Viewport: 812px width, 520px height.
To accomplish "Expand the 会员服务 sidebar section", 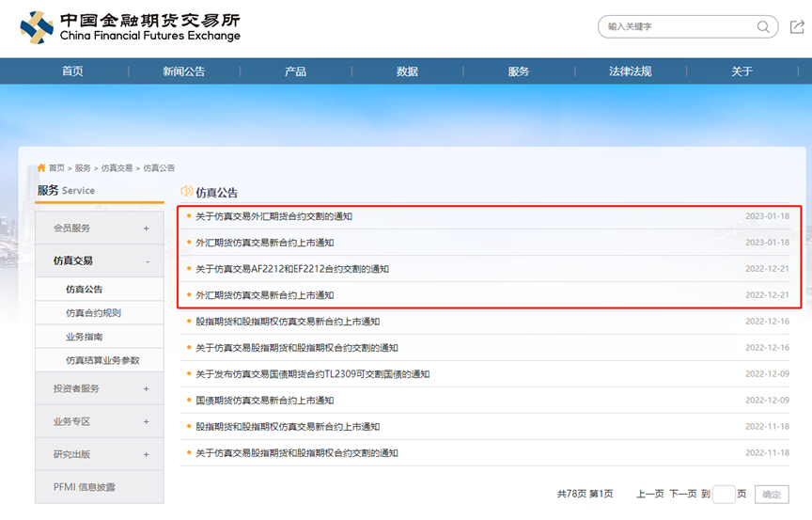I will [146, 228].
